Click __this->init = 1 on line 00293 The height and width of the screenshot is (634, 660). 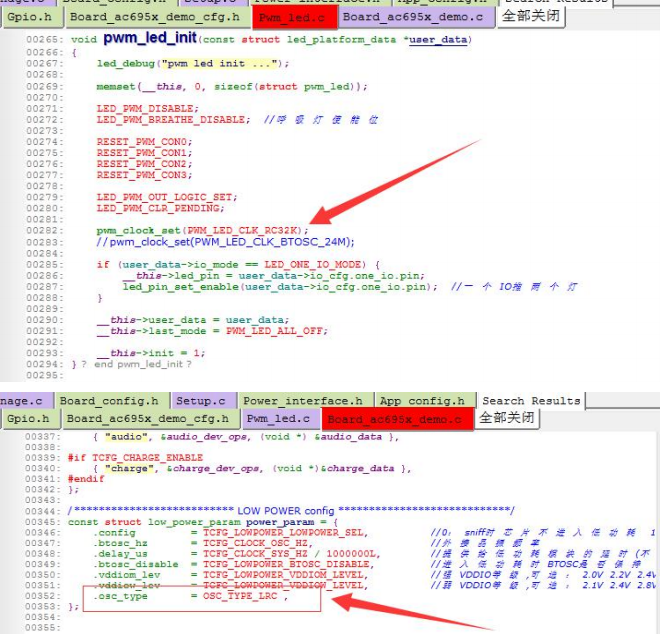(151, 353)
